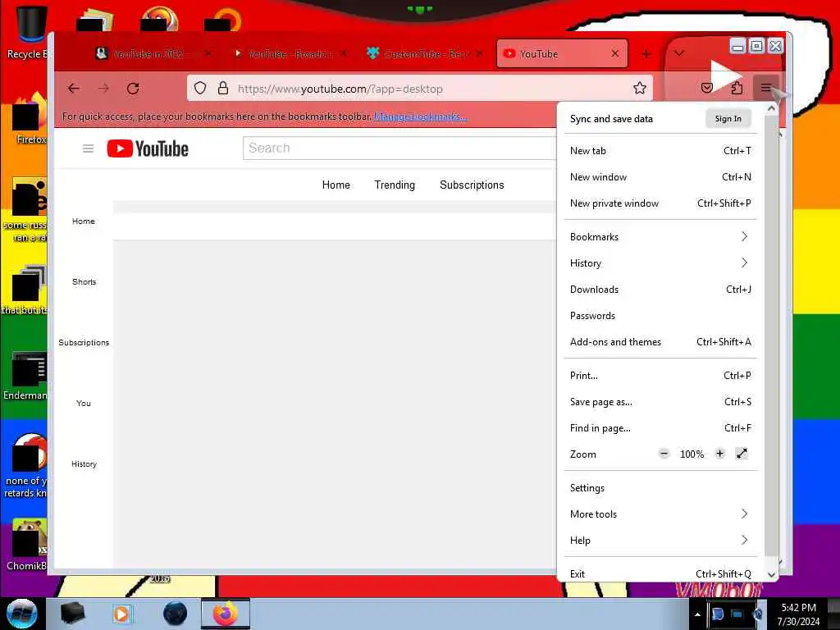Open Subscriptions in YouTube header
This screenshot has height=630, width=840.
pos(472,185)
